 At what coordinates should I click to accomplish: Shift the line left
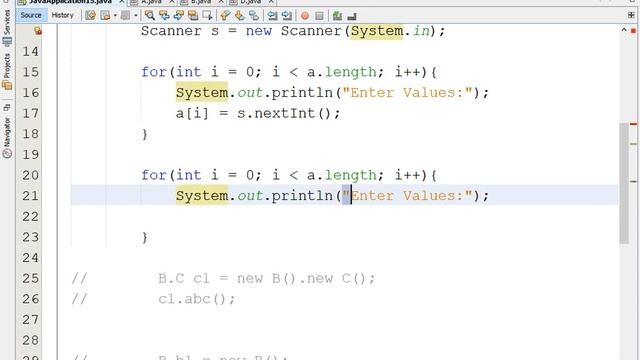(272, 16)
